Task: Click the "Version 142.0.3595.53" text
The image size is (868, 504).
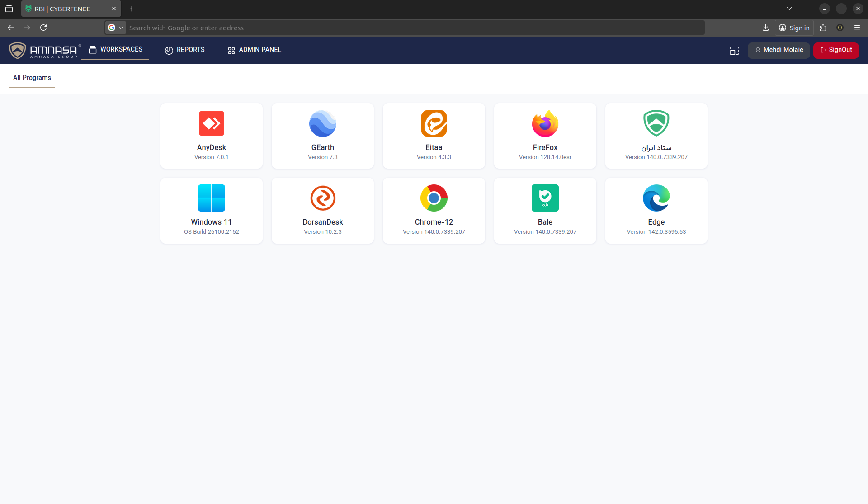Action: 656,232
